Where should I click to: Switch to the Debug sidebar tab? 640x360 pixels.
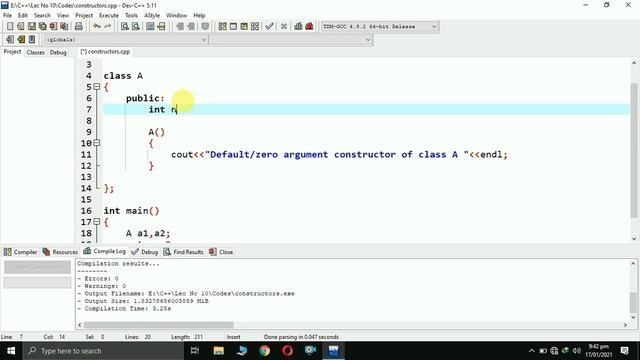click(x=58, y=52)
